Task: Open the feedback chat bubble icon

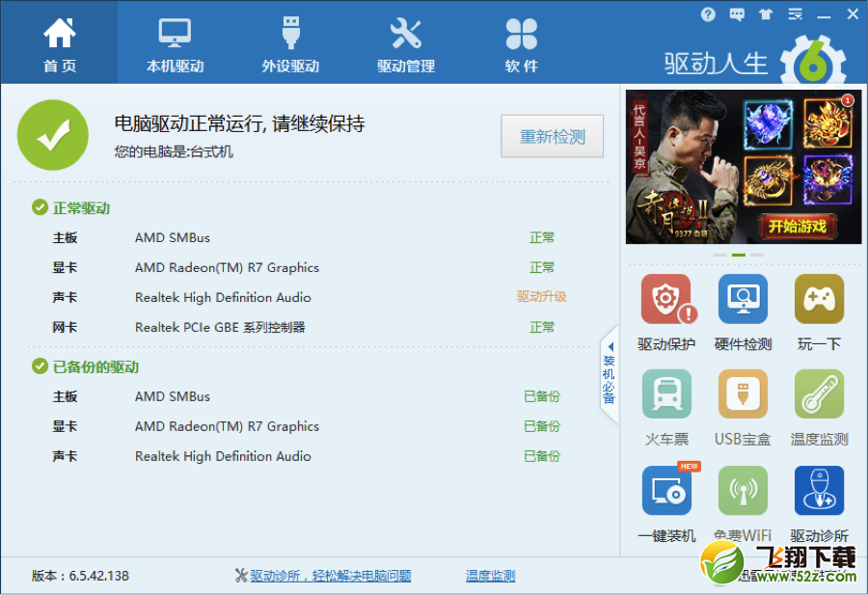Action: (x=737, y=14)
